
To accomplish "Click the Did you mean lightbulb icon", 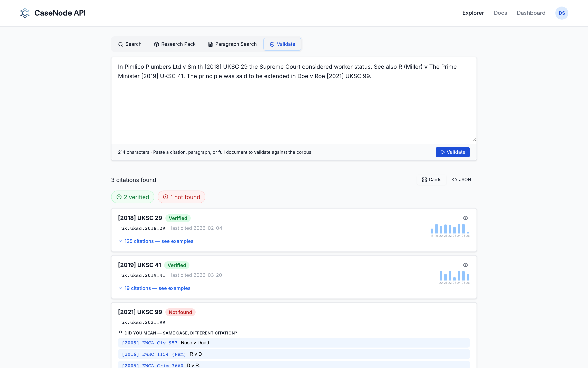I will pos(120,333).
